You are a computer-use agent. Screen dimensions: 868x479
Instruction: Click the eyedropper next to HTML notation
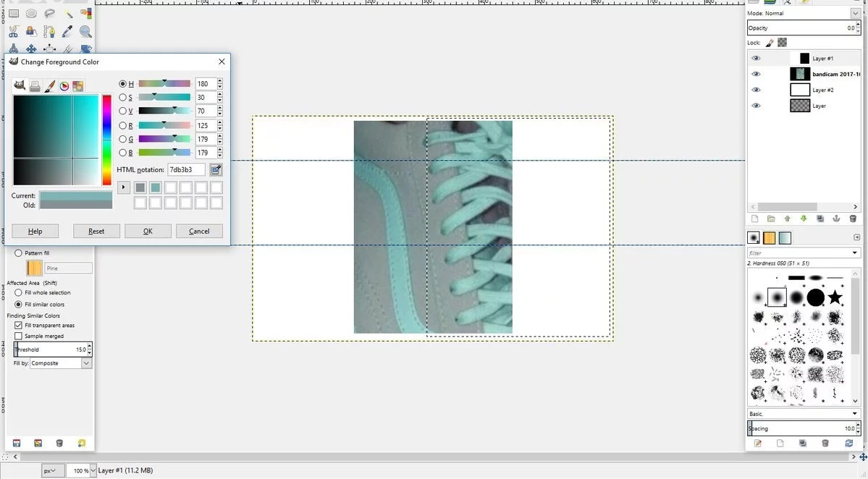(x=216, y=170)
